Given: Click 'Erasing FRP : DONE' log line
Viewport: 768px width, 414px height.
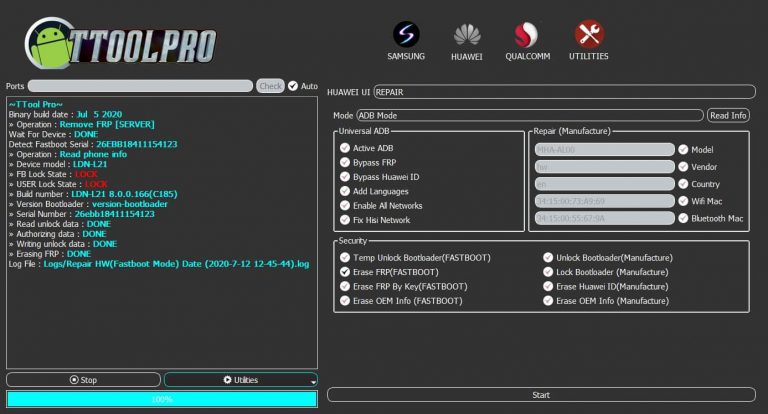Looking at the screenshot, I should (x=50, y=254).
